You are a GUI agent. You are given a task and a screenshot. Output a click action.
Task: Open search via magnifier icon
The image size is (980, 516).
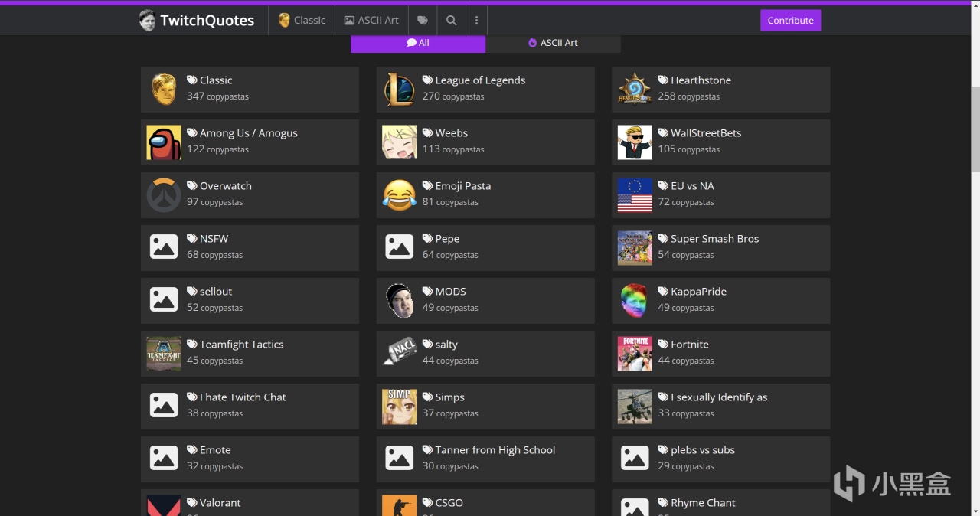452,21
